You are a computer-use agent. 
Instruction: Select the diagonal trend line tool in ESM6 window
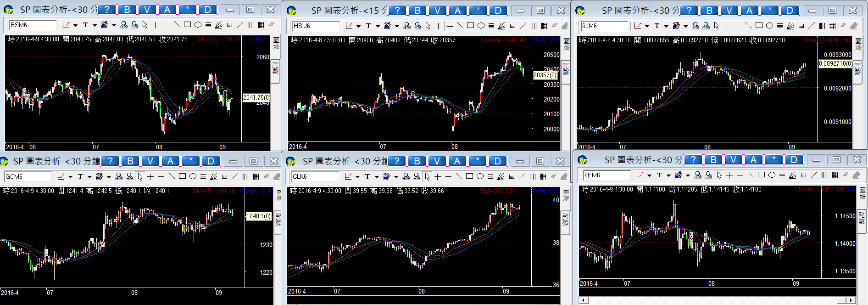click(177, 25)
